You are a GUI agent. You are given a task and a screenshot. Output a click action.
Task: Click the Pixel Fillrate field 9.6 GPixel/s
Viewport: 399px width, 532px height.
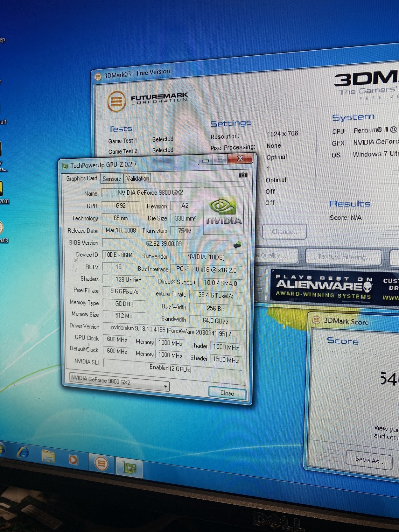click(x=124, y=291)
